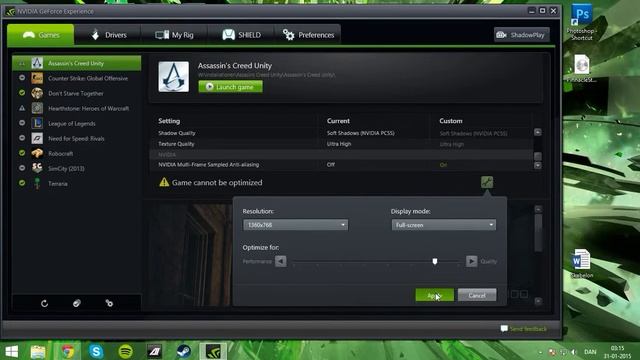Open the Games tab

(41, 35)
